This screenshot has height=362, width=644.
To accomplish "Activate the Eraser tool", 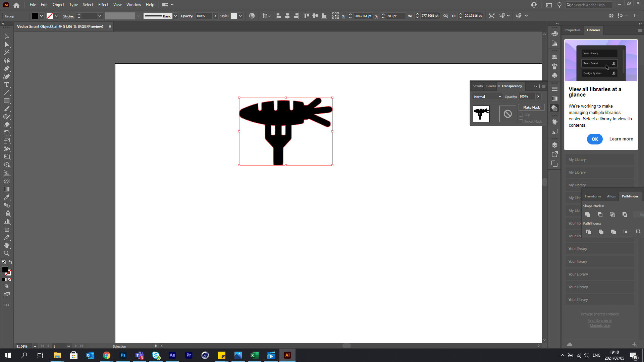I will (x=6, y=125).
